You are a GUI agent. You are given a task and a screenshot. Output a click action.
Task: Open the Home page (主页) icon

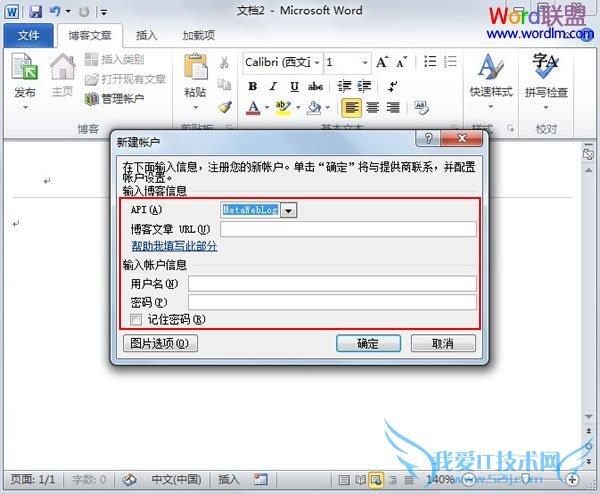coord(62,67)
